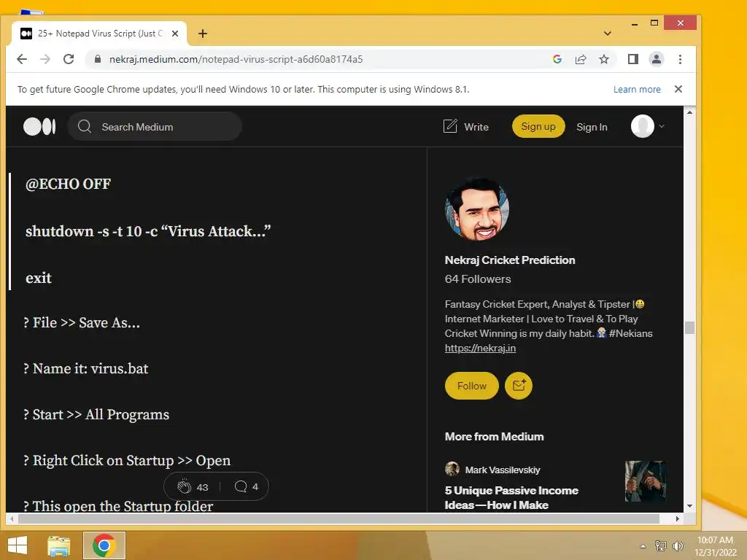Image resolution: width=747 pixels, height=560 pixels.
Task: View the 64 Followers list
Action: [x=478, y=279]
